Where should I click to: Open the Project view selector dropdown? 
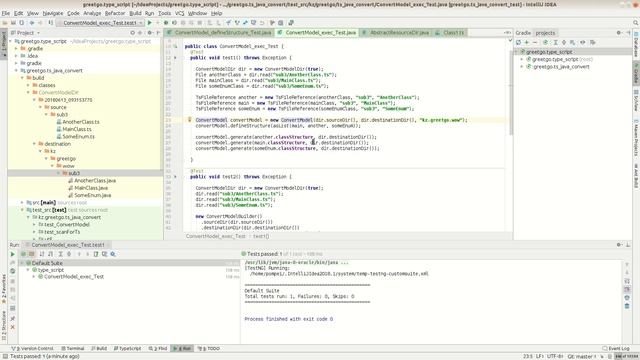(25, 33)
